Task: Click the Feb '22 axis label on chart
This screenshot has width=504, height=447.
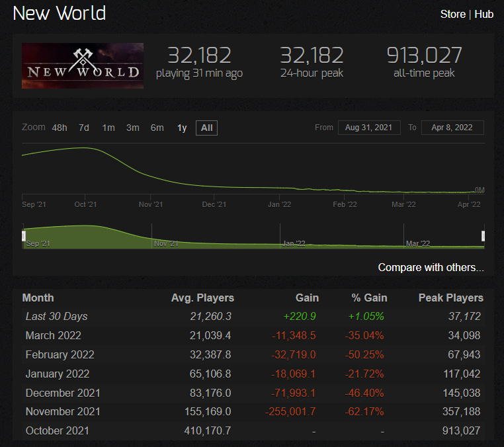Action: pyautogui.click(x=345, y=204)
